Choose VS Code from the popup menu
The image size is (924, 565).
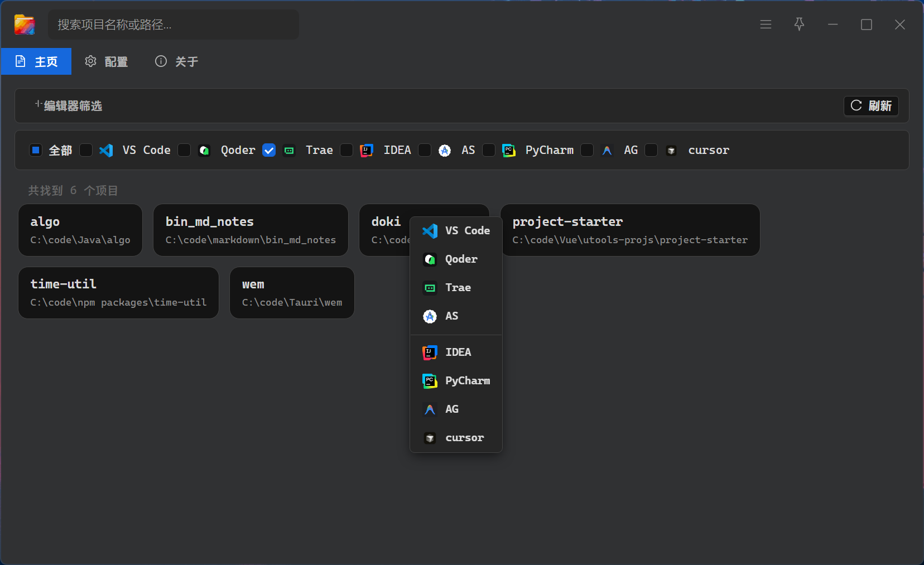(x=456, y=231)
